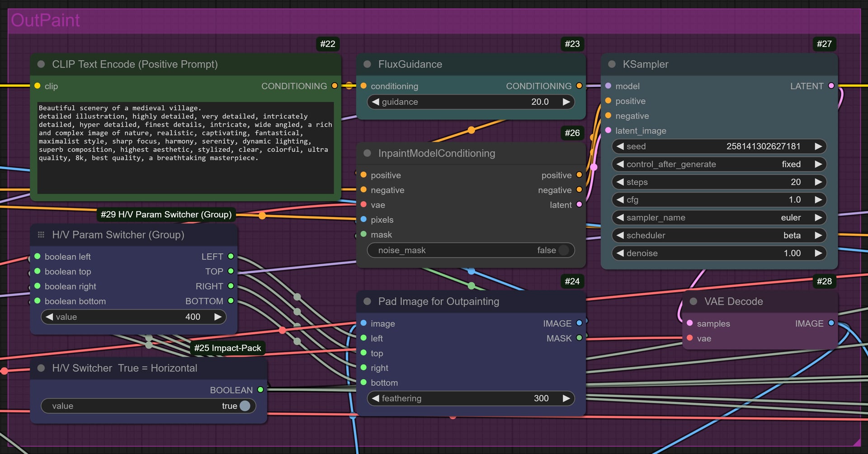The width and height of the screenshot is (868, 454).
Task: Click KSampler model input socket
Action: click(x=608, y=86)
